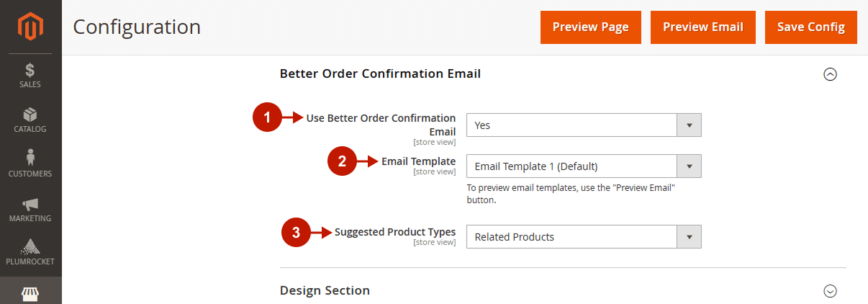Expand the Design Section chevron
The height and width of the screenshot is (304, 868).
(830, 291)
